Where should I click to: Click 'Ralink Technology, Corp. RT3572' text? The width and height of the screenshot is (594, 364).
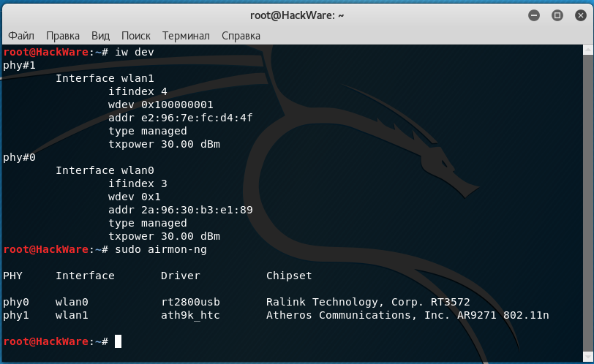(368, 302)
